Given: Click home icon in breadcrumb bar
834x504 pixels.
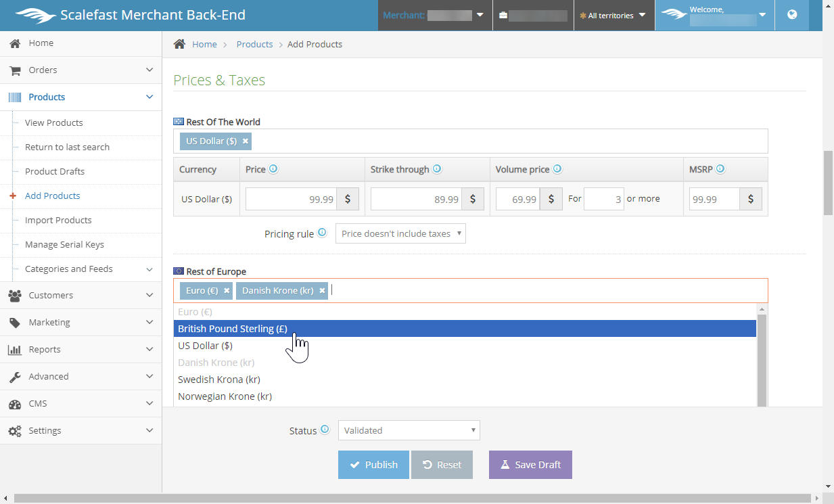Looking at the screenshot, I should tap(179, 44).
